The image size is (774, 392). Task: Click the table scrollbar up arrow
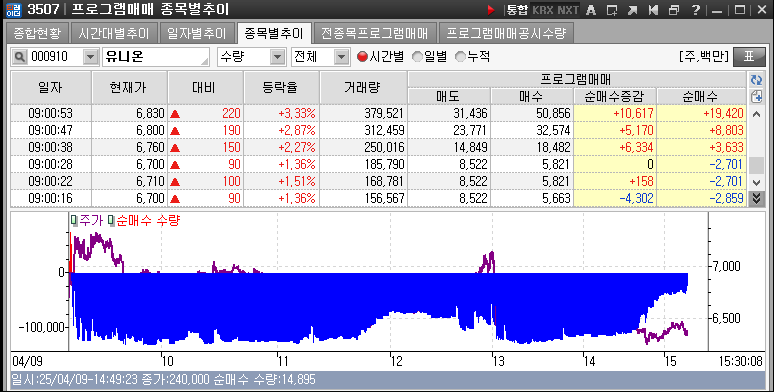pyautogui.click(x=756, y=114)
